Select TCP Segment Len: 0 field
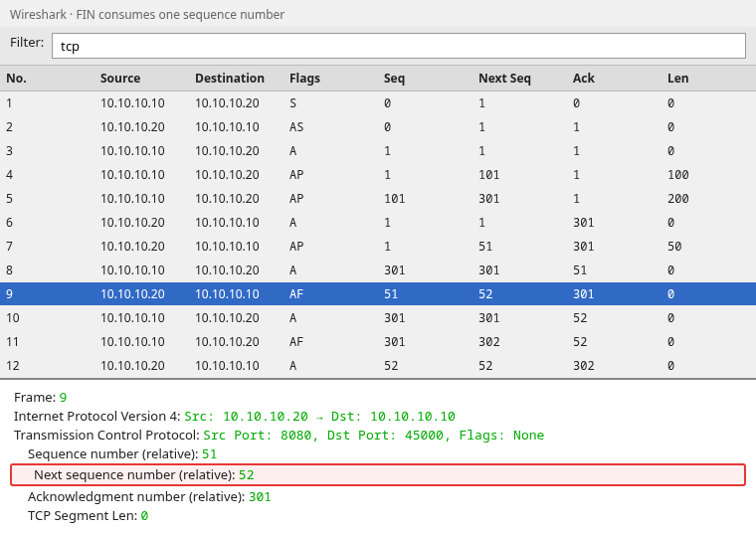756x533 pixels. tap(88, 516)
